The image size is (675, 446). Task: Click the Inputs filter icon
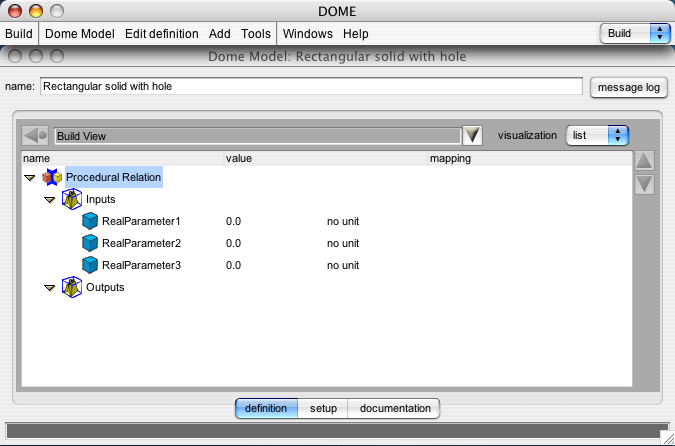point(72,199)
